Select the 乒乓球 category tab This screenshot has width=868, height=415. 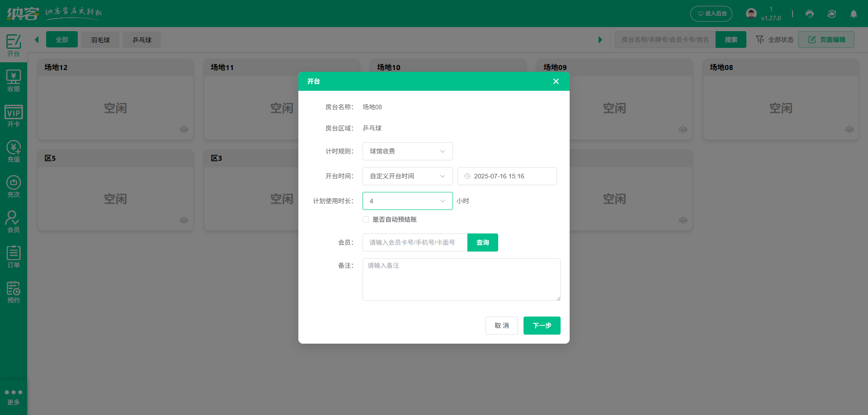[142, 40]
